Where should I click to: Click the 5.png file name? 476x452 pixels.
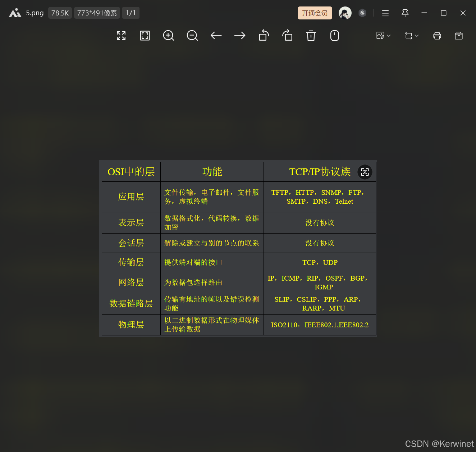tap(35, 13)
